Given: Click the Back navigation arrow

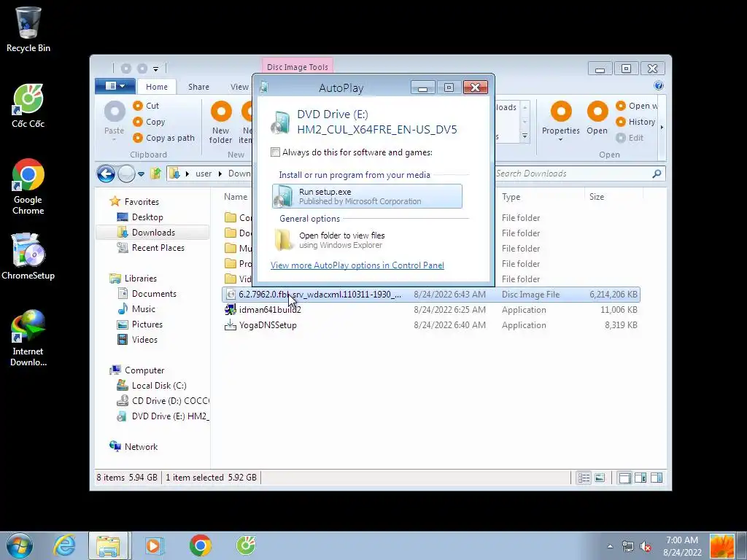Looking at the screenshot, I should (x=106, y=174).
